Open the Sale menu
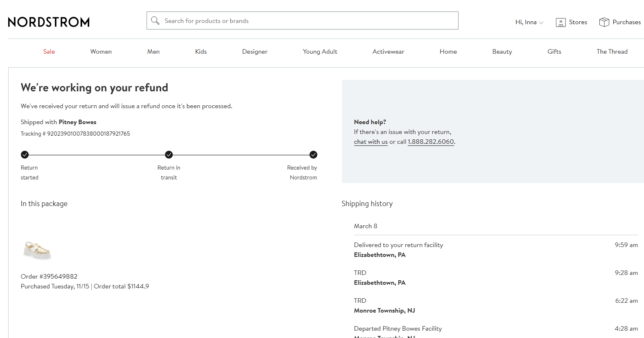The height and width of the screenshot is (338, 644). [x=49, y=52]
